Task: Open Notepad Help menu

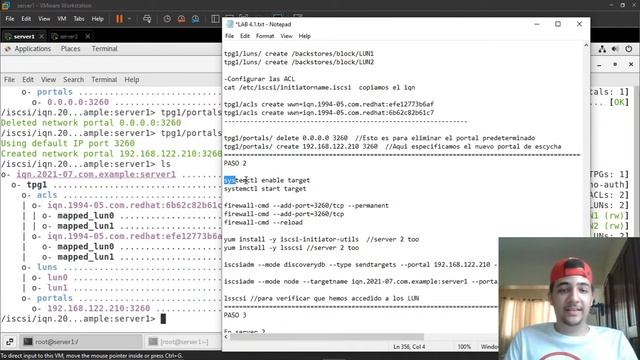Action: point(304,36)
